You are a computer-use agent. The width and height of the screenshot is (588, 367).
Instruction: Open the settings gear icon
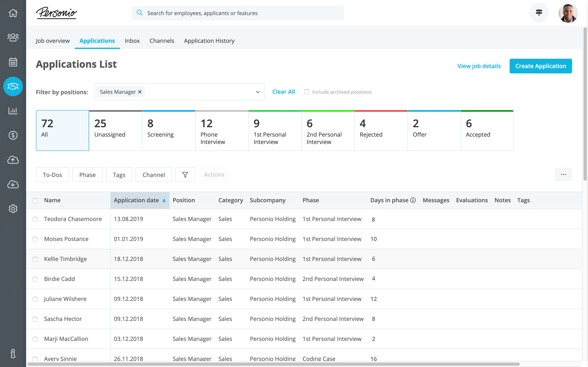coord(13,209)
